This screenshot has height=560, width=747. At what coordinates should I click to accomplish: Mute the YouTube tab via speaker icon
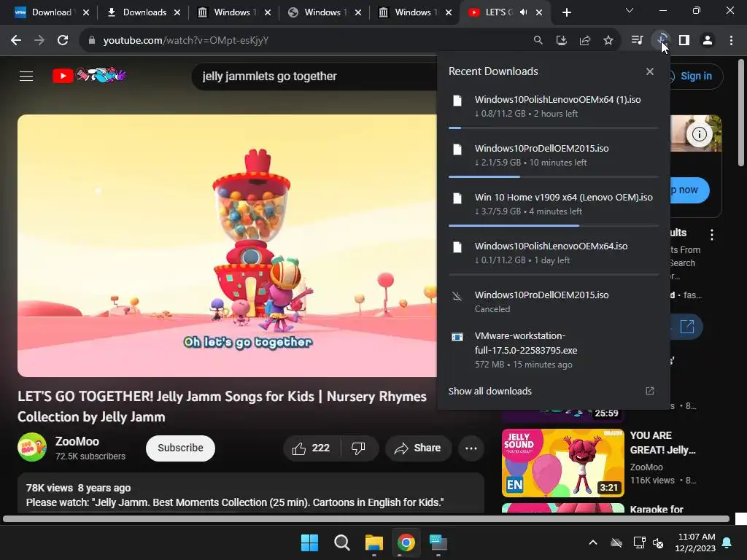point(524,12)
